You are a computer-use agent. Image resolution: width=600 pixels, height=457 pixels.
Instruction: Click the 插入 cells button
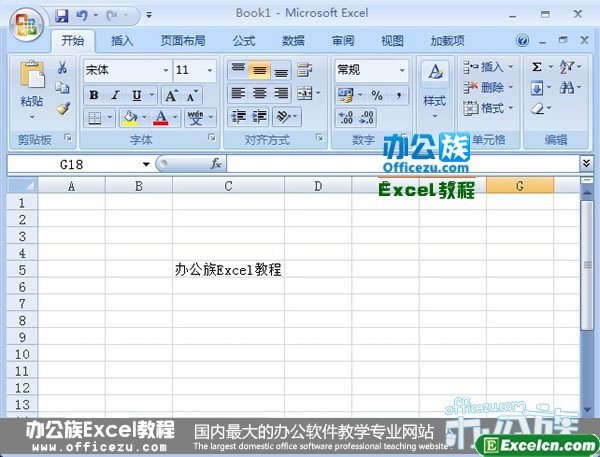pyautogui.click(x=488, y=67)
